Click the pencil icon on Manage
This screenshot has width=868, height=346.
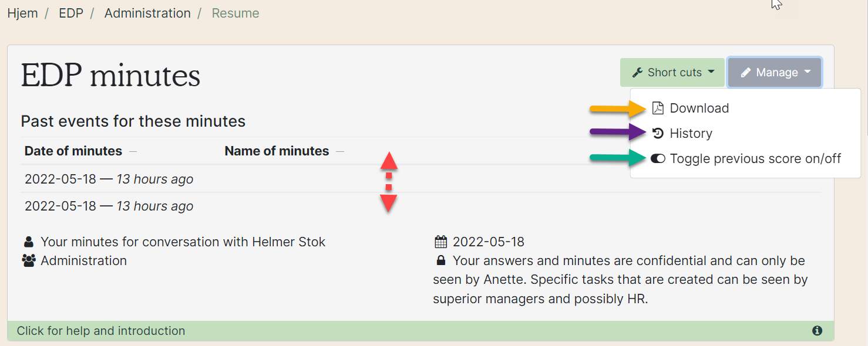pyautogui.click(x=746, y=73)
